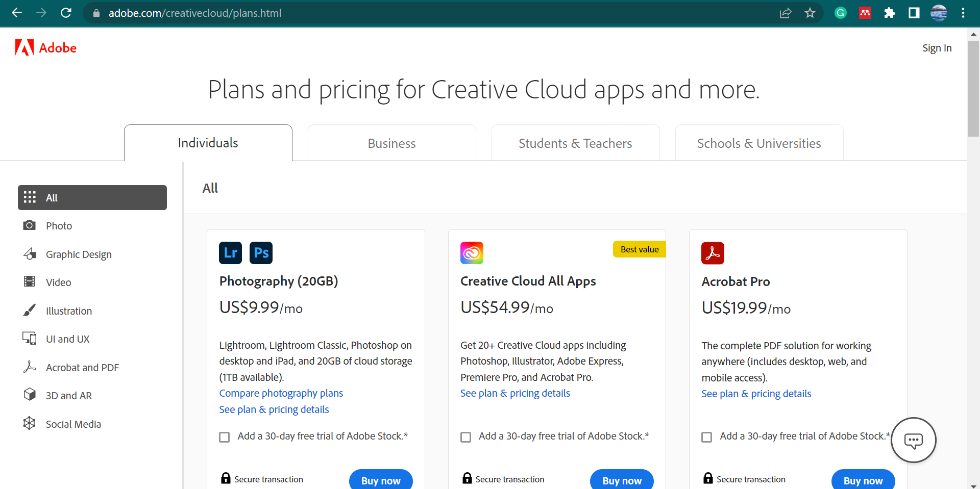
Task: Click the pen icon beside Graphic Design
Action: point(30,254)
